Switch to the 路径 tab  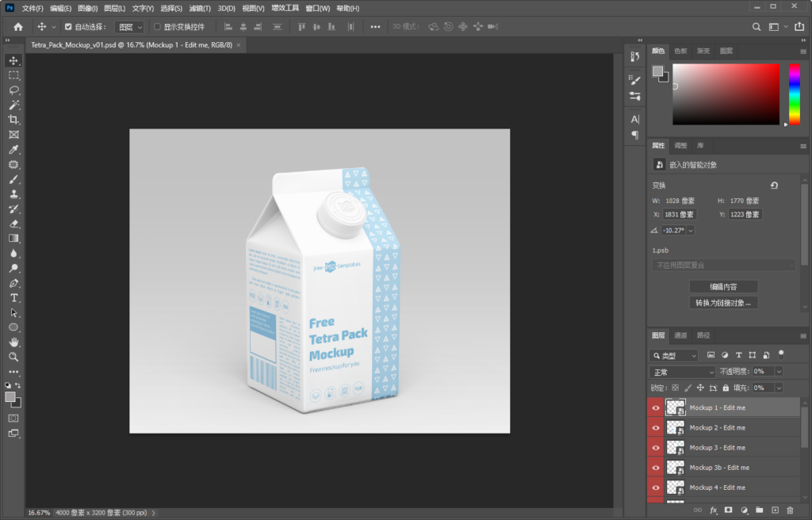(x=703, y=335)
